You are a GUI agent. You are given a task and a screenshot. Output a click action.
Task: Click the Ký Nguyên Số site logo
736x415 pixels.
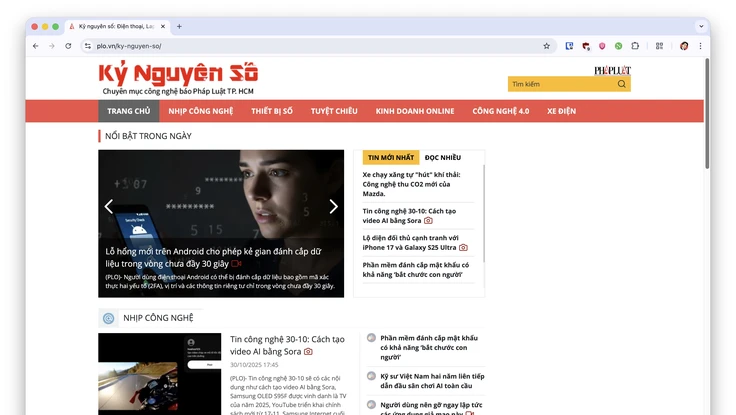[x=178, y=74]
